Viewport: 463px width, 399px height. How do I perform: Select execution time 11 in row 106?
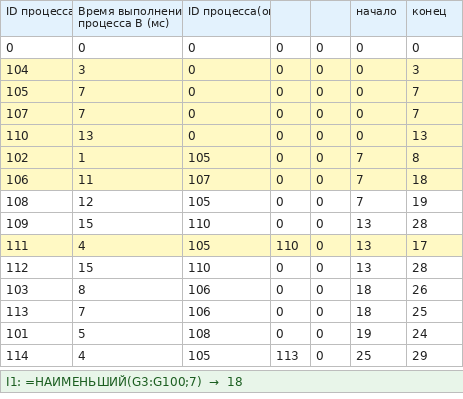click(x=127, y=180)
